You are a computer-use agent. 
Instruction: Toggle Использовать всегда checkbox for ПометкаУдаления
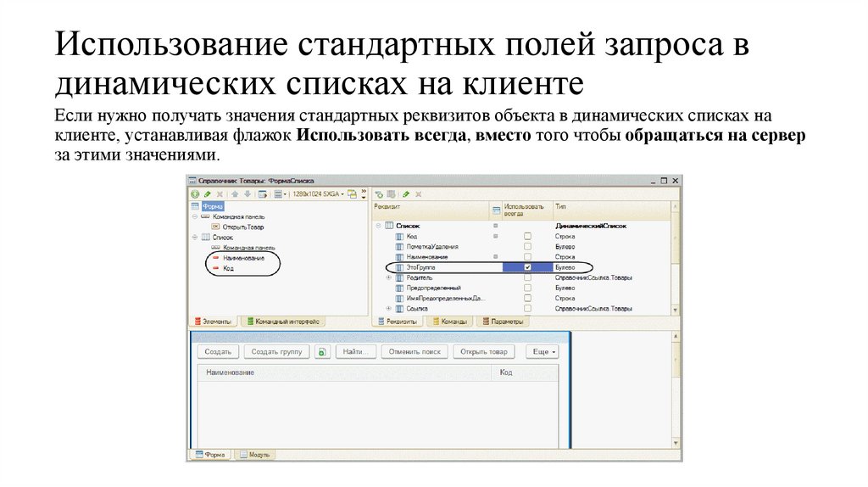pyautogui.click(x=527, y=247)
